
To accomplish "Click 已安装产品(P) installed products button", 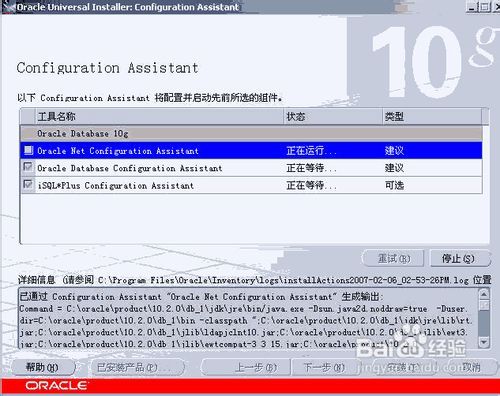I will click(137, 367).
